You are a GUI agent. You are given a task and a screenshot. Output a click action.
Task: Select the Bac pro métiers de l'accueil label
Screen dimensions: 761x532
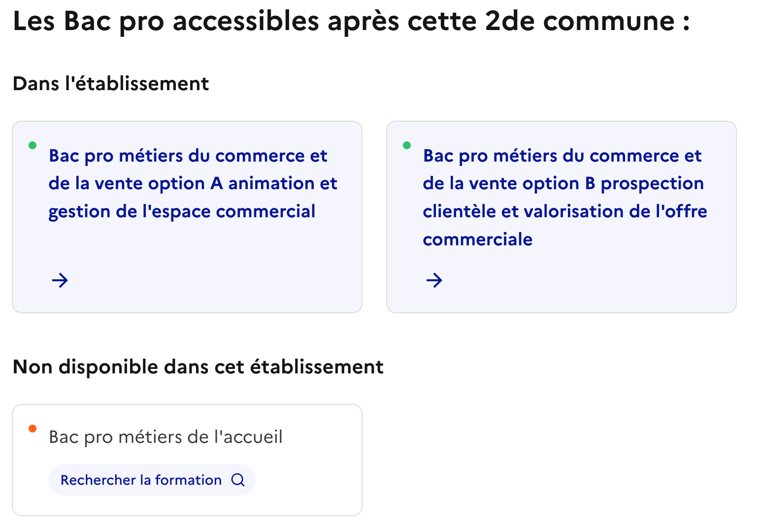[165, 436]
